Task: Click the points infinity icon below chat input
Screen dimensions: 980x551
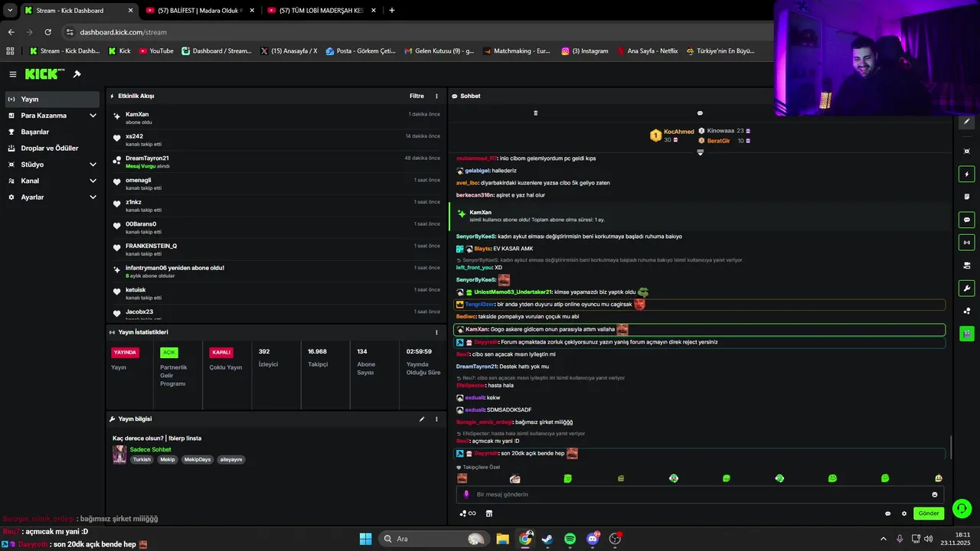Action: point(468,514)
